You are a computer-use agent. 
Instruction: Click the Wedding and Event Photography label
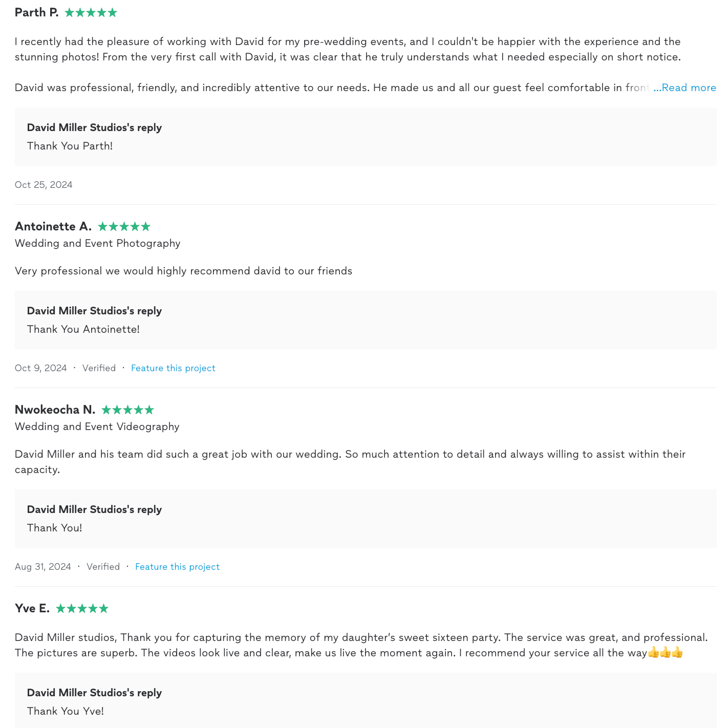[x=97, y=243]
